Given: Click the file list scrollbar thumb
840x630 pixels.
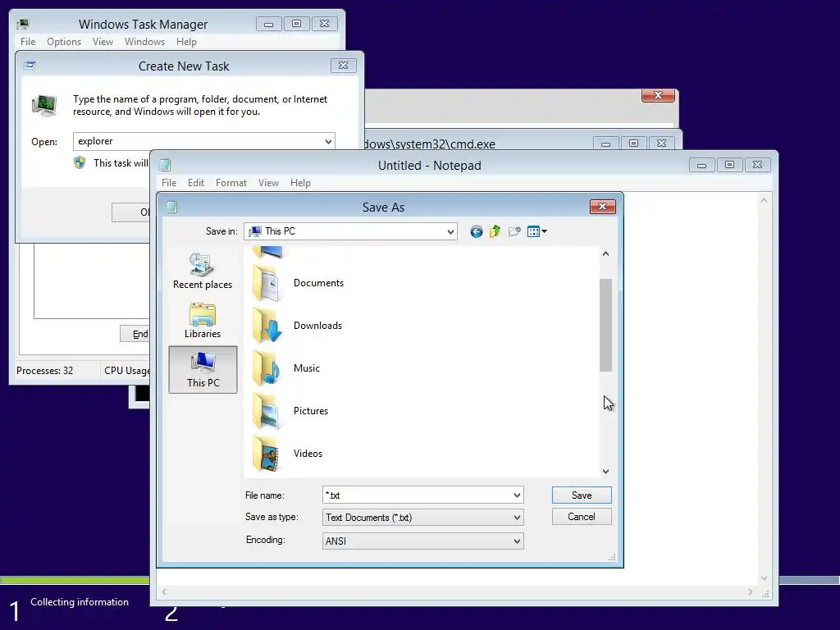Looking at the screenshot, I should pos(605,325).
